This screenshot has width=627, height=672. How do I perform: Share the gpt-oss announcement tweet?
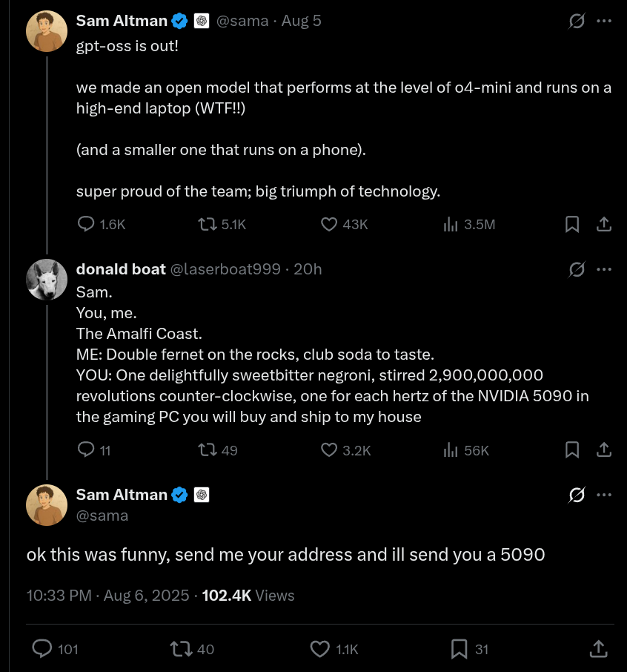point(604,224)
